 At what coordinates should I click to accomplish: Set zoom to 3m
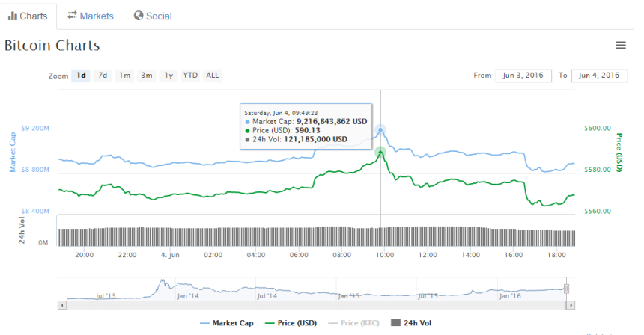click(x=147, y=76)
